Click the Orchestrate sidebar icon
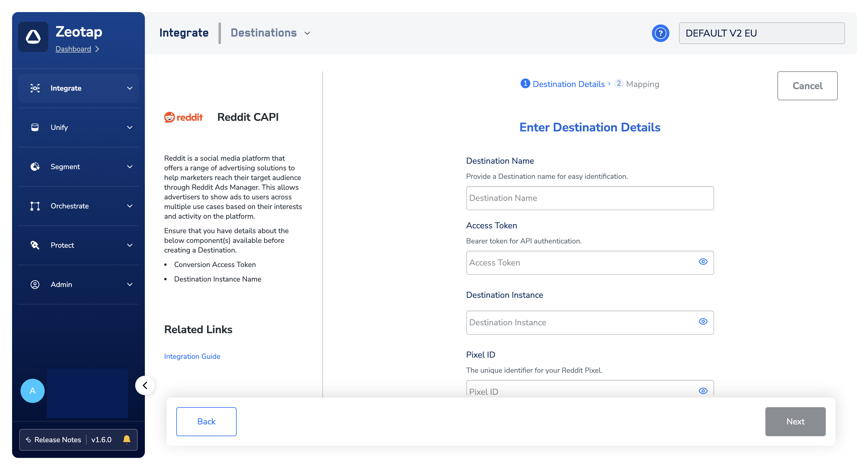 coord(35,206)
